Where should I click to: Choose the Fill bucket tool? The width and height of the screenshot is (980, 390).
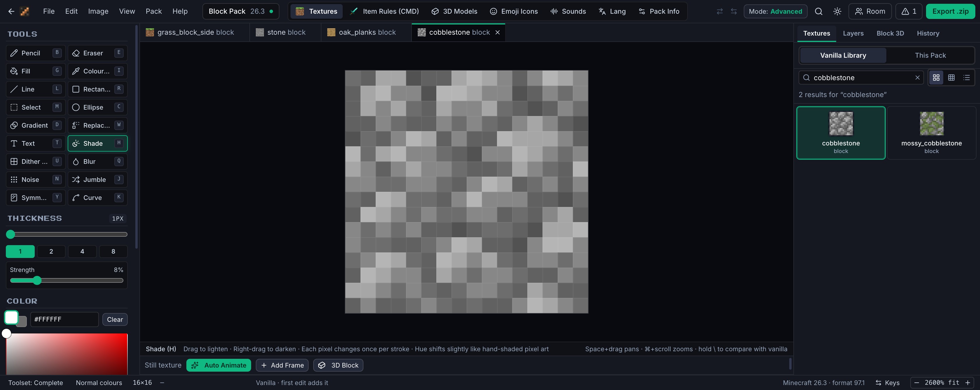click(x=36, y=71)
